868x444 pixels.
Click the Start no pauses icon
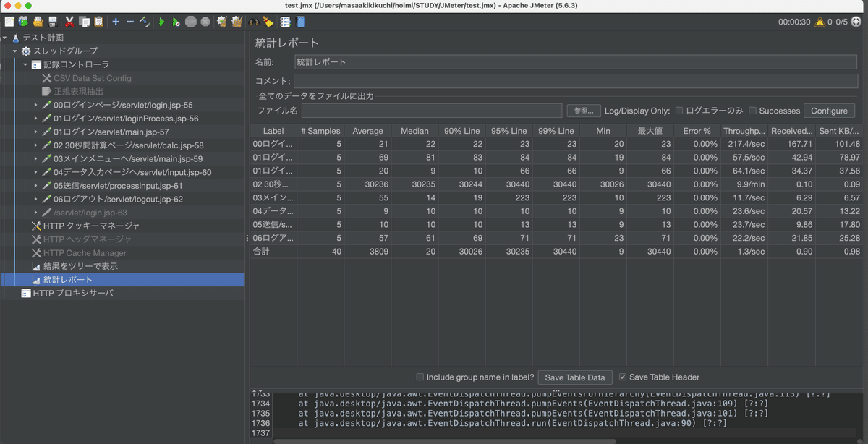click(x=176, y=22)
